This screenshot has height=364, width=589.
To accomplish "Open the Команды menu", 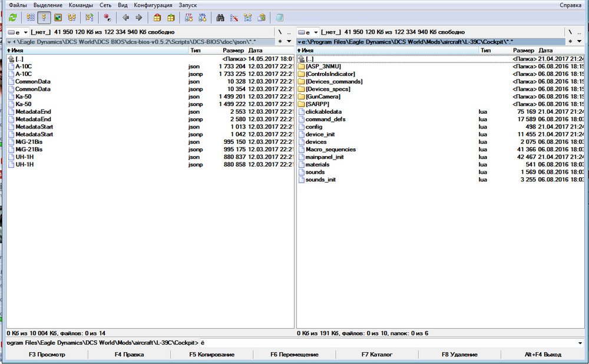I will (x=81, y=5).
